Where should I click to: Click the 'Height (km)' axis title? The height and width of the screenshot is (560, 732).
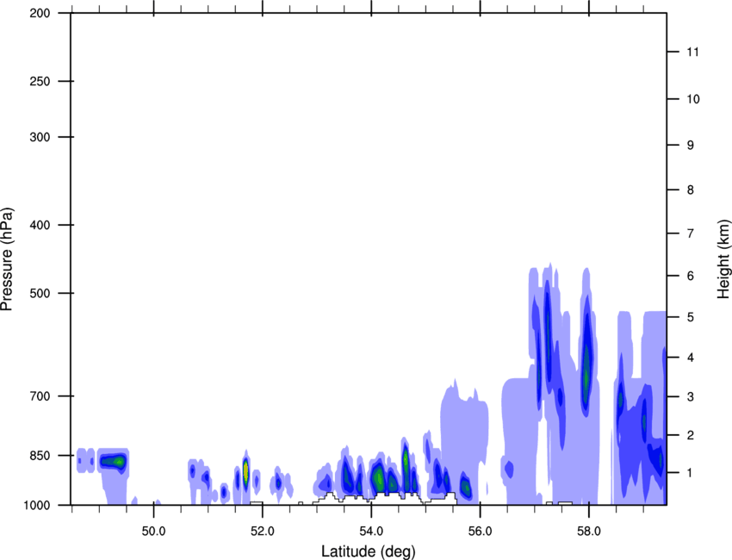click(x=723, y=259)
